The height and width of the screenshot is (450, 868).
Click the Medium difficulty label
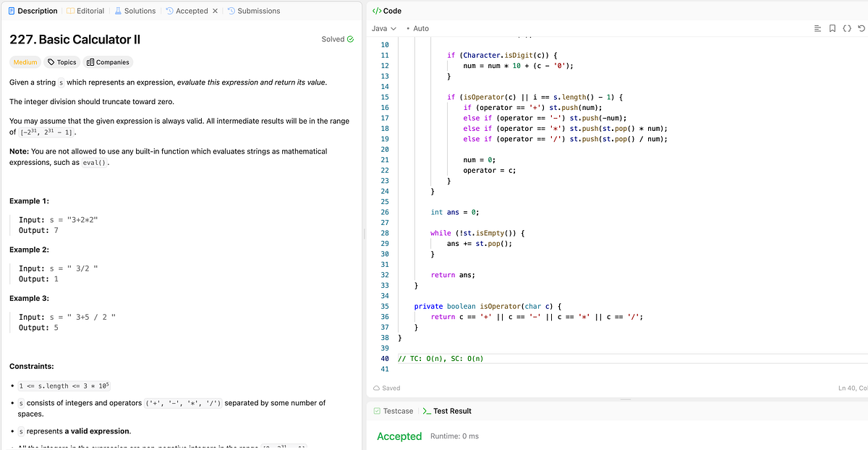[25, 61]
